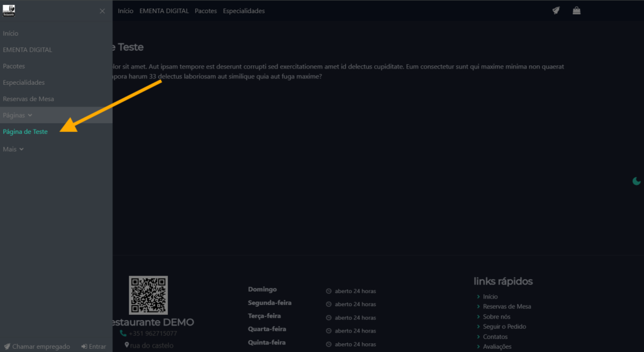
Task: Close the sidebar menu with X
Action: [x=103, y=11]
